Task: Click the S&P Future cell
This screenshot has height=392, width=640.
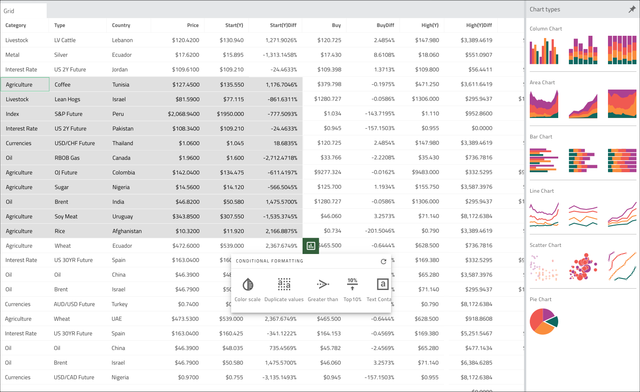Action: point(69,114)
